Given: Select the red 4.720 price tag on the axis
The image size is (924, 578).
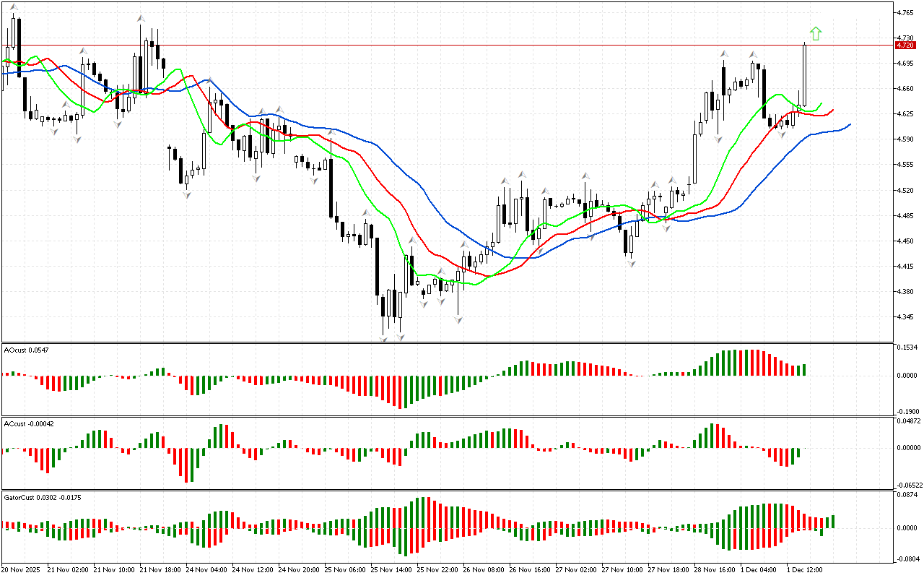Looking at the screenshot, I should [905, 45].
